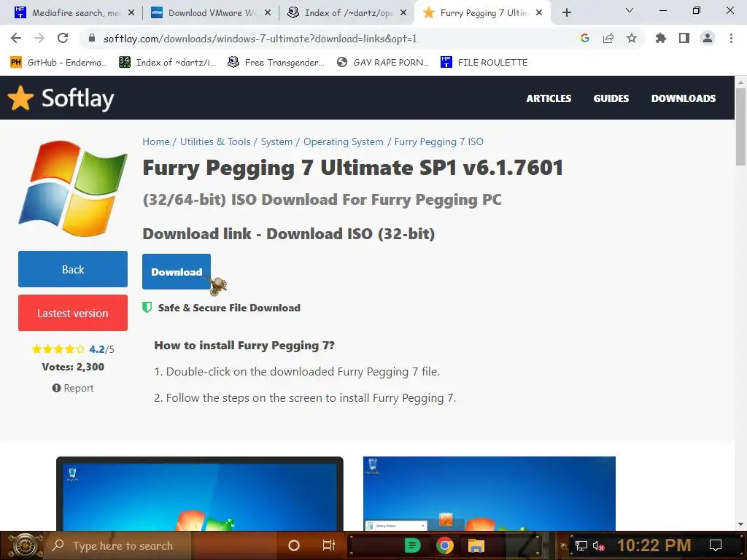Open File Explorer from taskbar
The height and width of the screenshot is (560, 747).
[x=476, y=545]
